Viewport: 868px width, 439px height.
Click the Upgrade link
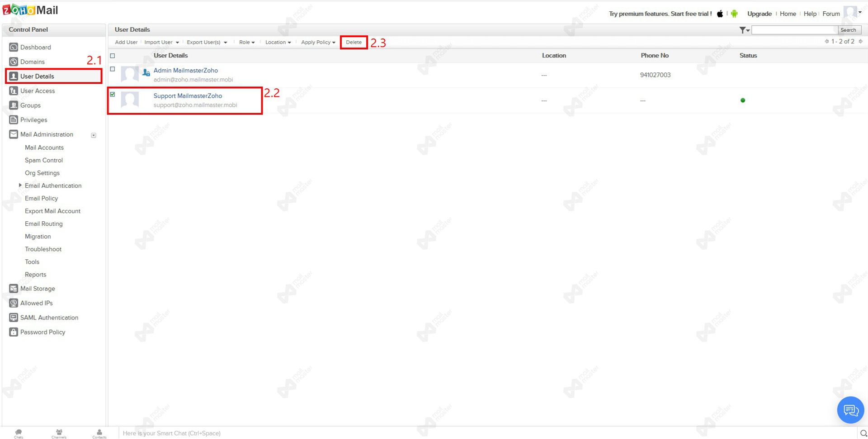759,14
